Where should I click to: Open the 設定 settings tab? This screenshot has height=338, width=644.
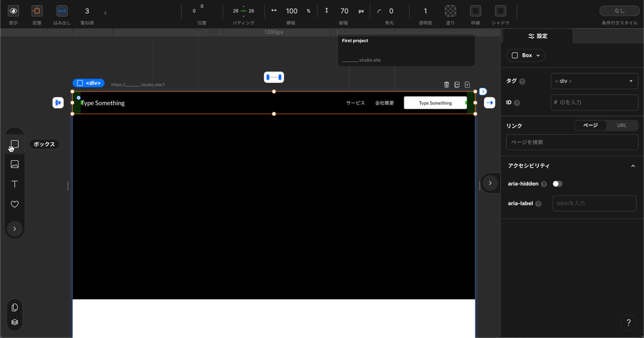(x=538, y=36)
